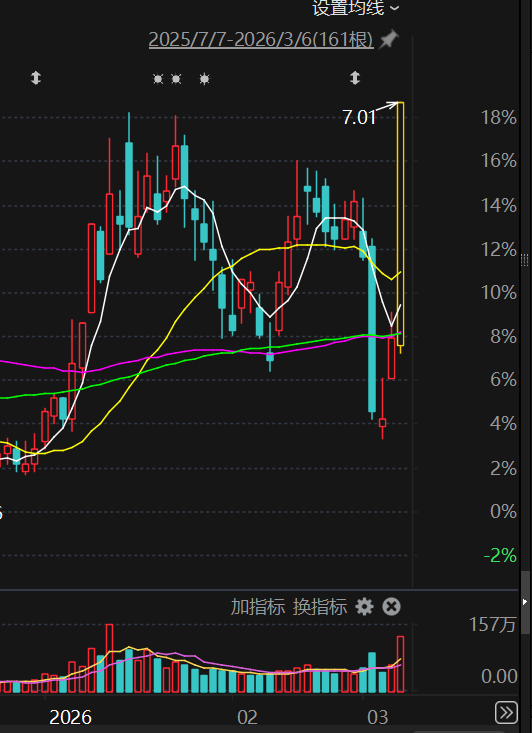532x733 pixels.
Task: Click 换指标 to switch indicator
Action: coord(320,607)
